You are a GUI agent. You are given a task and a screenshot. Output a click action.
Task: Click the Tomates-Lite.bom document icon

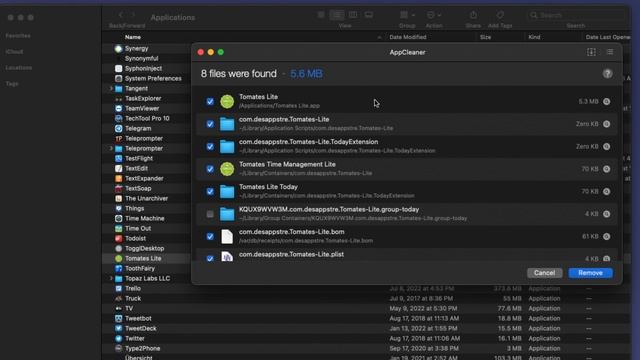tap(227, 236)
